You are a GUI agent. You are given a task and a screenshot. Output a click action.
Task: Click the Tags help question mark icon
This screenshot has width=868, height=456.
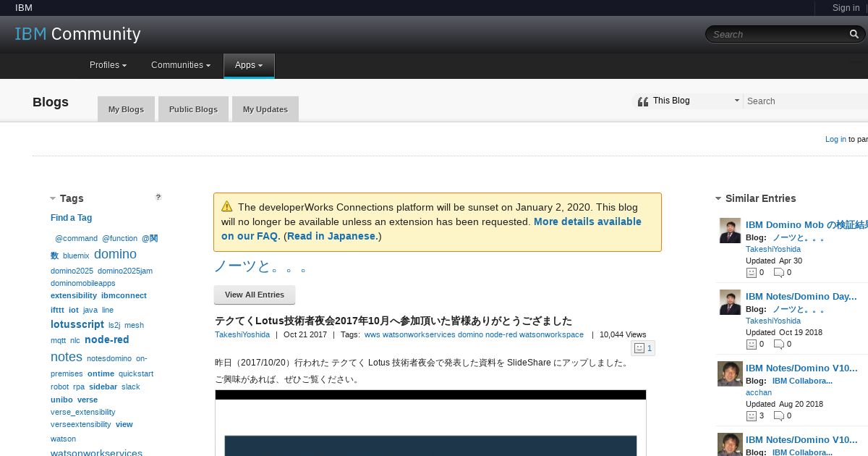click(158, 197)
